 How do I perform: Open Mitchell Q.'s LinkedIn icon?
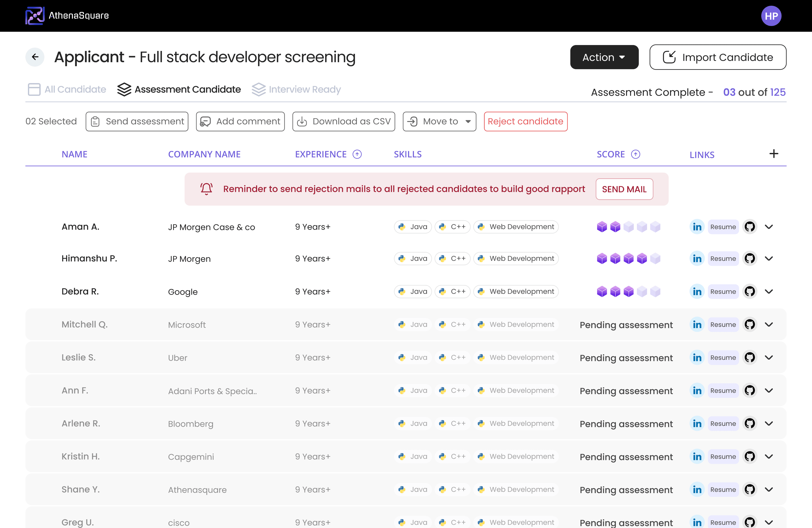pyautogui.click(x=697, y=324)
